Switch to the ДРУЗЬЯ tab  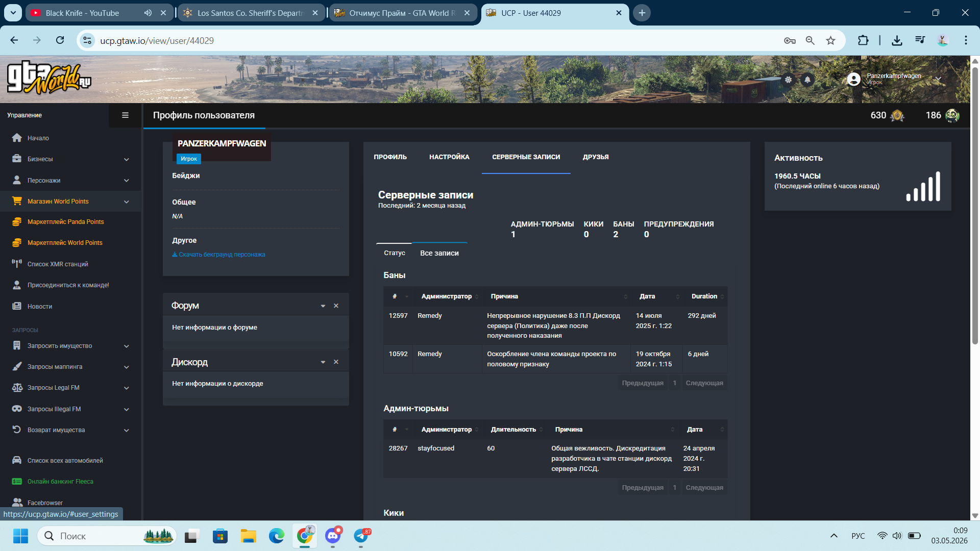pos(596,157)
